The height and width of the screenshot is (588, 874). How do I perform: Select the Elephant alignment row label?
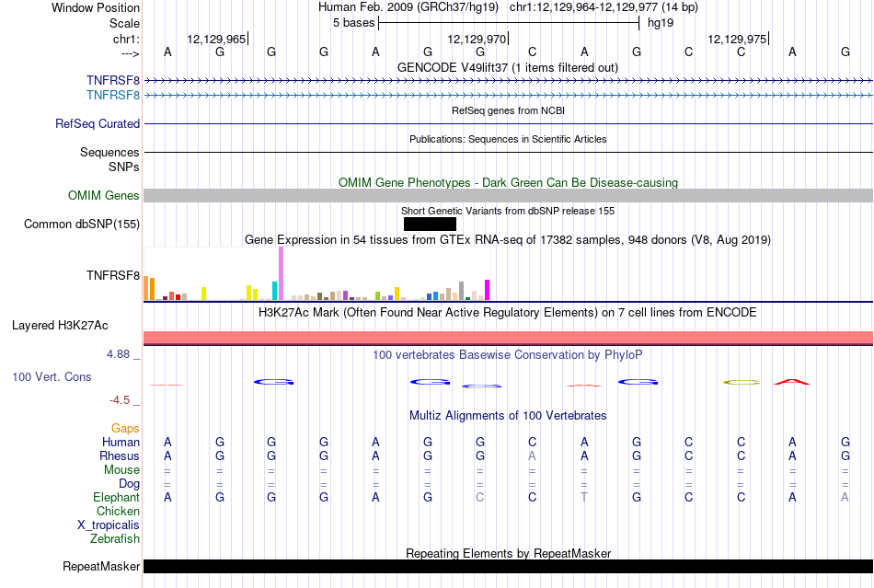point(116,497)
